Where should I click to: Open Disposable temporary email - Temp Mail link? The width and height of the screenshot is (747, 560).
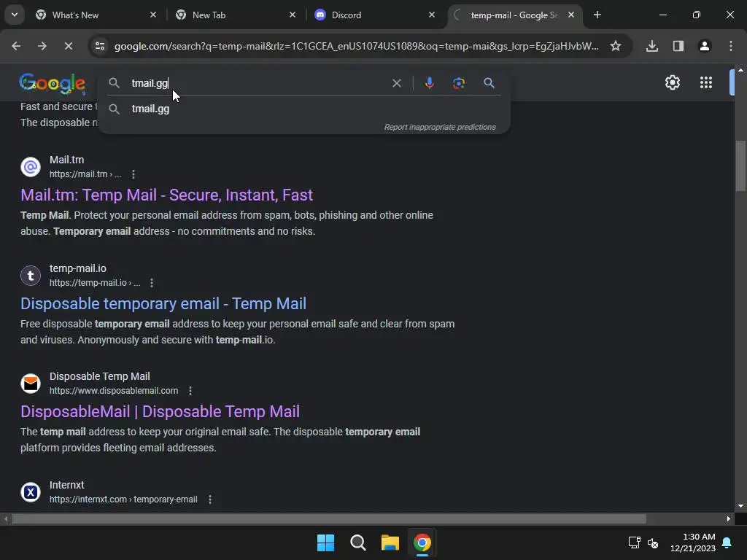(163, 303)
